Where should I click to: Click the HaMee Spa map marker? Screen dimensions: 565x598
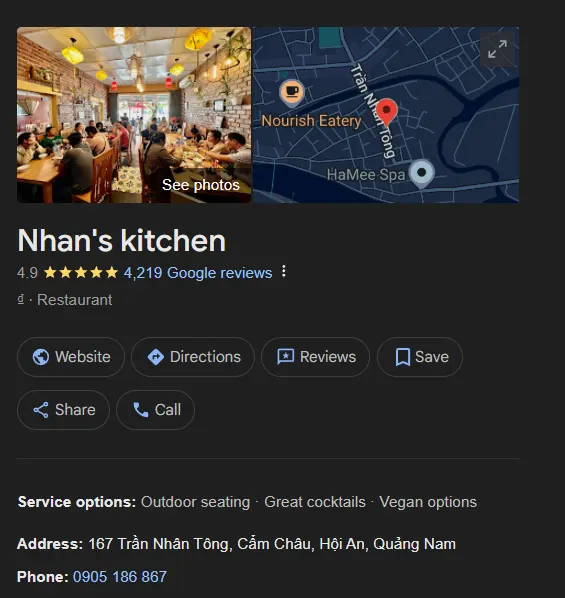[422, 174]
